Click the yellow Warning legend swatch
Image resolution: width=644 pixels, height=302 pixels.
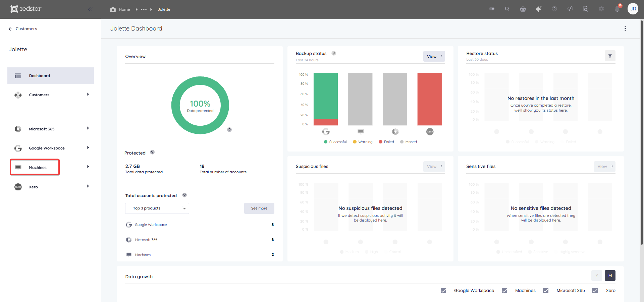[355, 142]
